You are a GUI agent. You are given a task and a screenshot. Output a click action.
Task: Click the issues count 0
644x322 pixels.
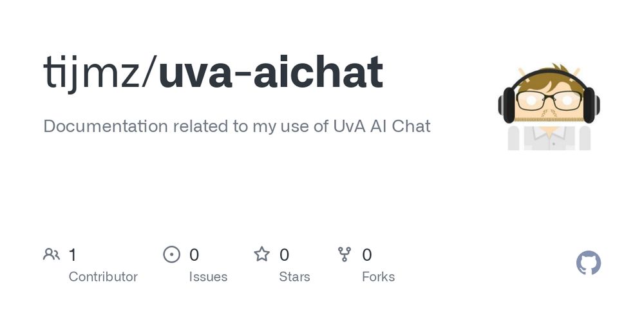click(194, 255)
